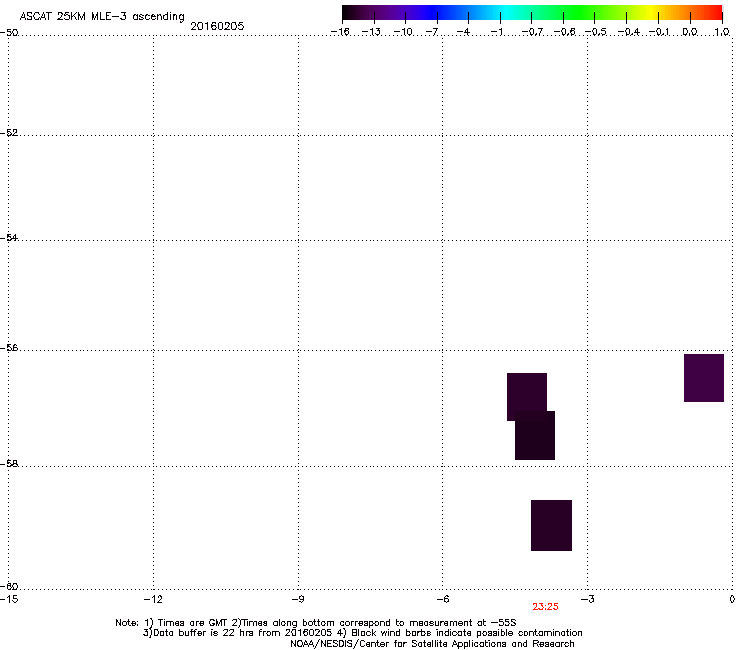Viewport: 740px width, 650px height.
Task: Click the longitude axis label -6
Action: tap(442, 599)
